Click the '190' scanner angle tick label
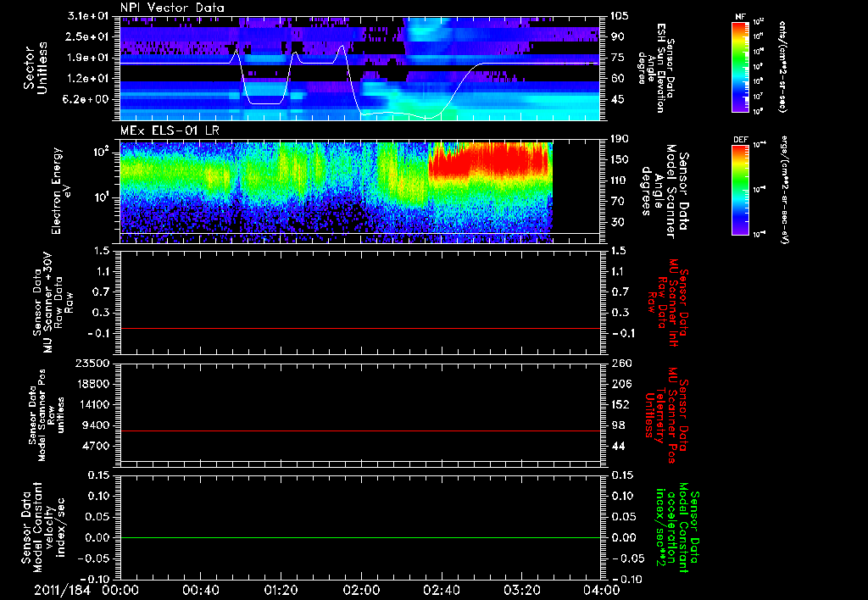The width and height of the screenshot is (868, 600). coord(620,139)
